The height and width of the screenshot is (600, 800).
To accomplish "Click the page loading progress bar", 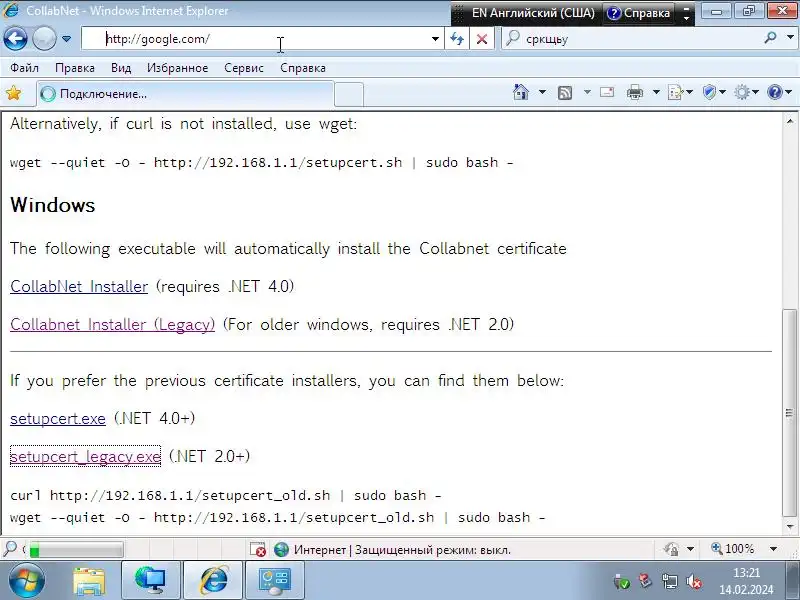I will (x=76, y=549).
